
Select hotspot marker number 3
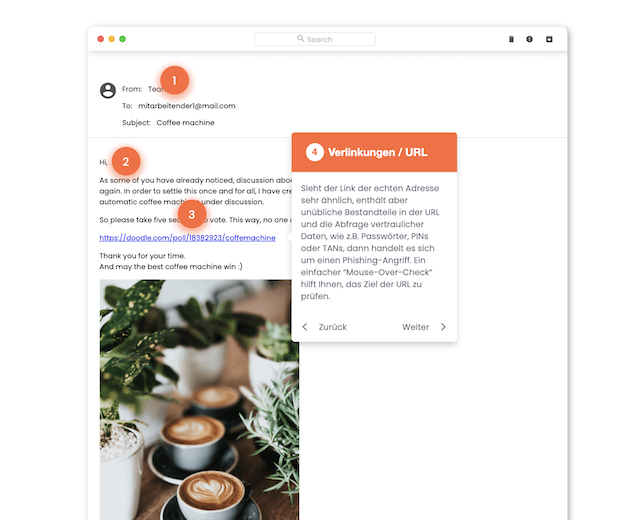(192, 214)
